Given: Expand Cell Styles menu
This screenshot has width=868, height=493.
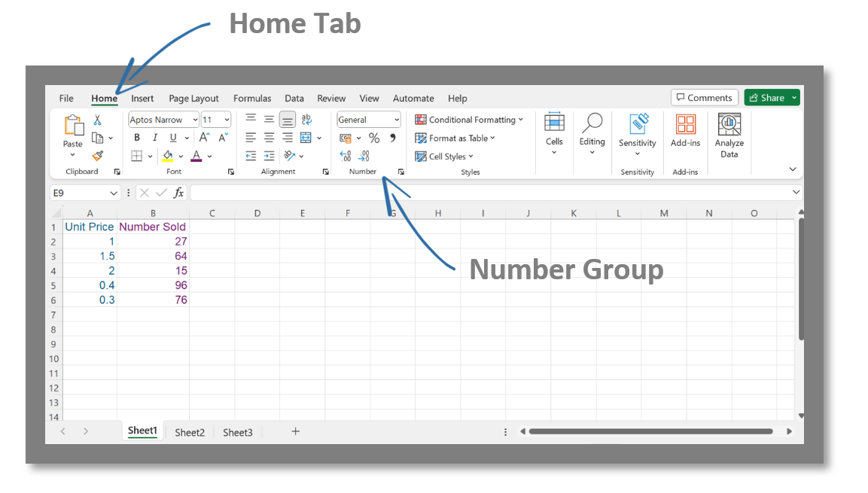Looking at the screenshot, I should 444,157.
